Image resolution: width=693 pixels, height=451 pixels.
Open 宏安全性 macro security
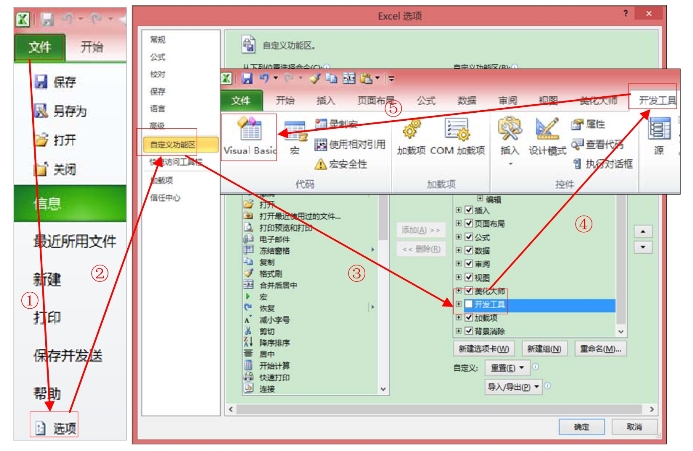coord(341,164)
